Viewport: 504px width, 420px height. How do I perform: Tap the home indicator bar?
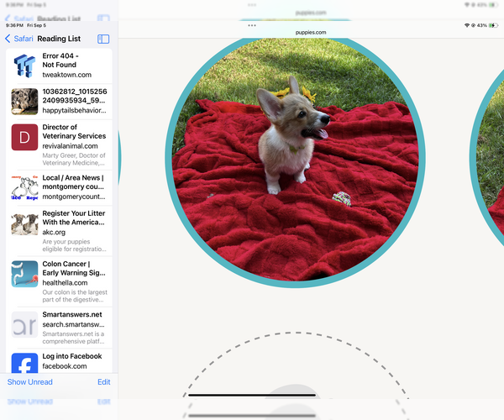click(252, 395)
